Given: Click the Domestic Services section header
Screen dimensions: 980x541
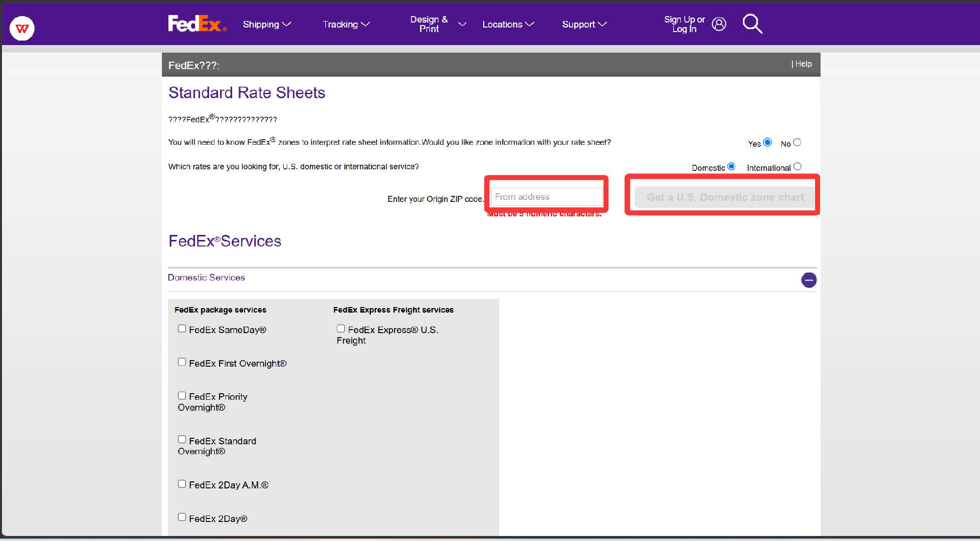Looking at the screenshot, I should pos(207,278).
